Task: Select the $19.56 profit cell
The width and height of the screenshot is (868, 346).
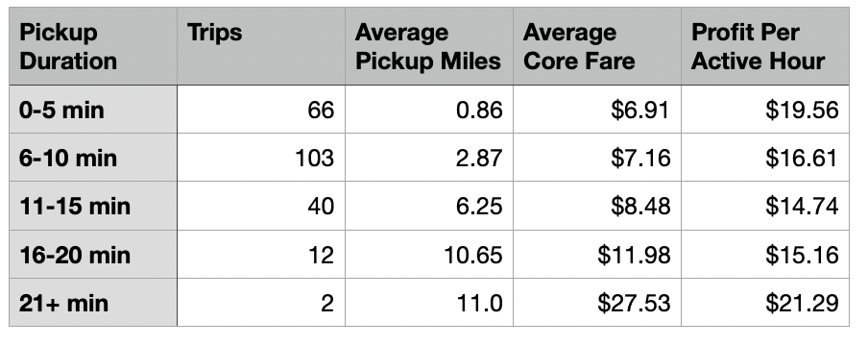Action: (765, 110)
